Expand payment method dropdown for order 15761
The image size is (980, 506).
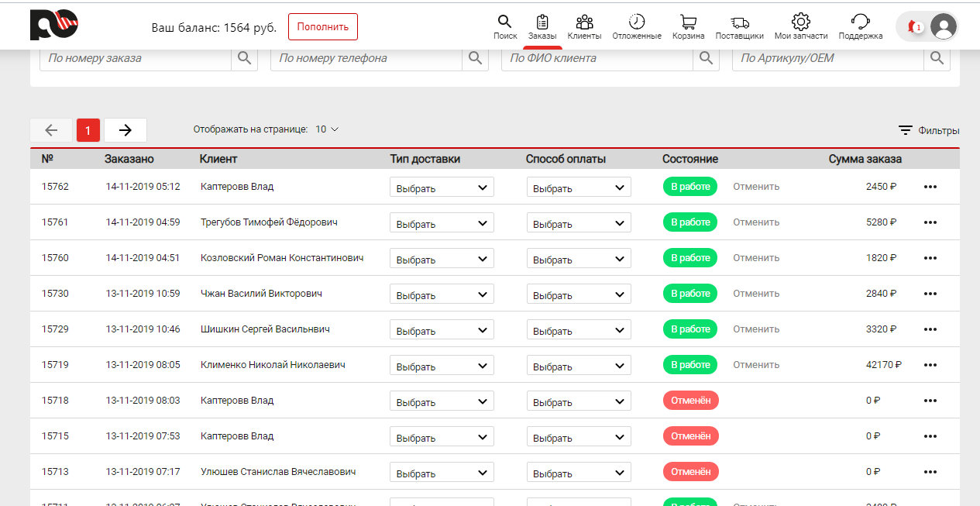tap(579, 223)
